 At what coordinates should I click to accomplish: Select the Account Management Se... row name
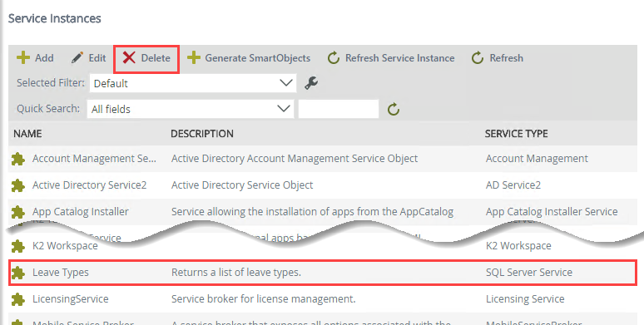pos(94,159)
